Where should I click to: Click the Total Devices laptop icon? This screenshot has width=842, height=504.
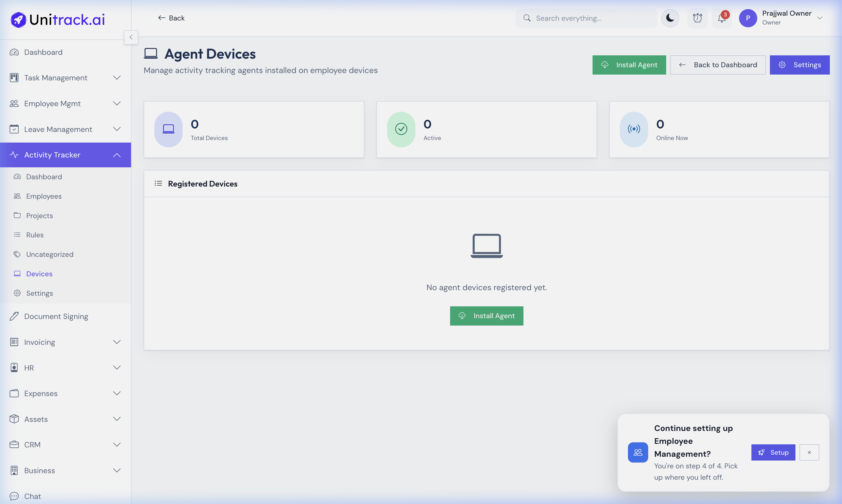pyautogui.click(x=168, y=129)
